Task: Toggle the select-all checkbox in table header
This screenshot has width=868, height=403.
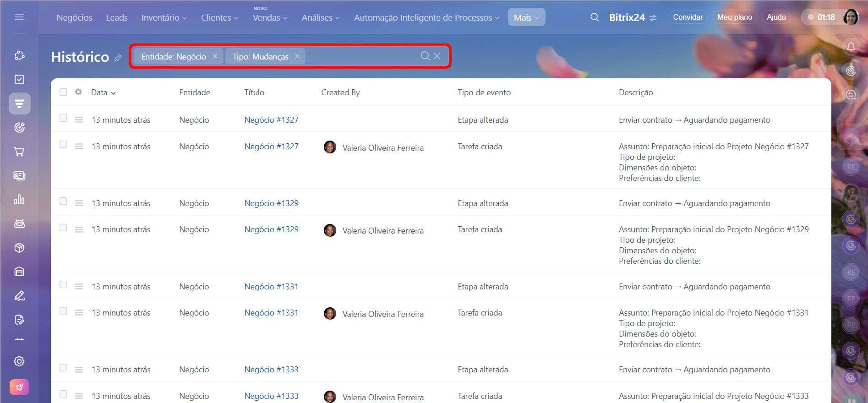Action: pyautogui.click(x=63, y=92)
